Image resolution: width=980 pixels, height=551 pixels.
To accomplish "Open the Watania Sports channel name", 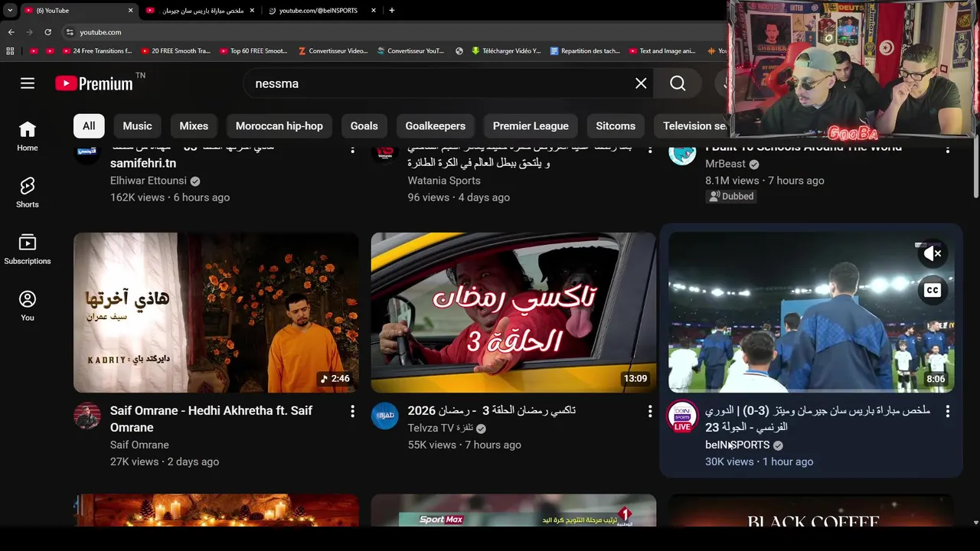I will (444, 181).
